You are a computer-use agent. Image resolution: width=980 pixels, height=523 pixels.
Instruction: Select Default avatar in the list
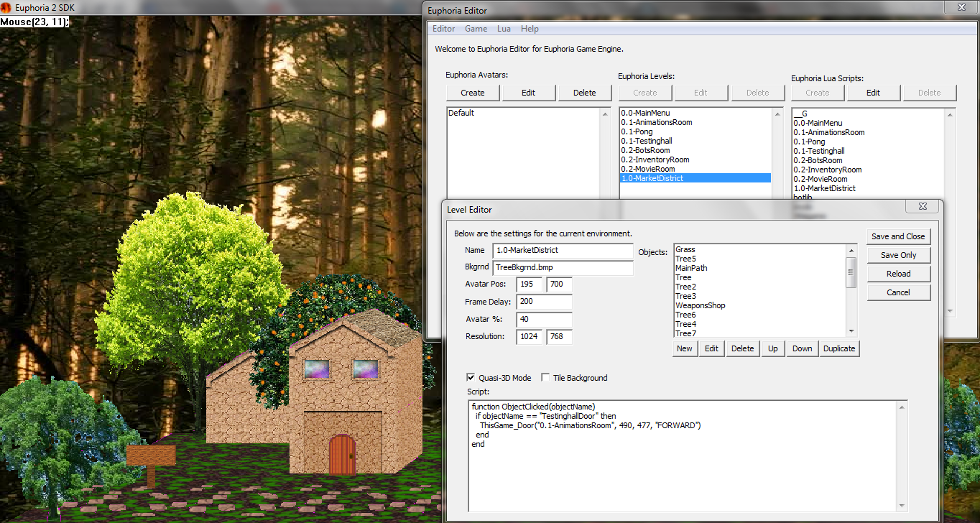coord(524,113)
